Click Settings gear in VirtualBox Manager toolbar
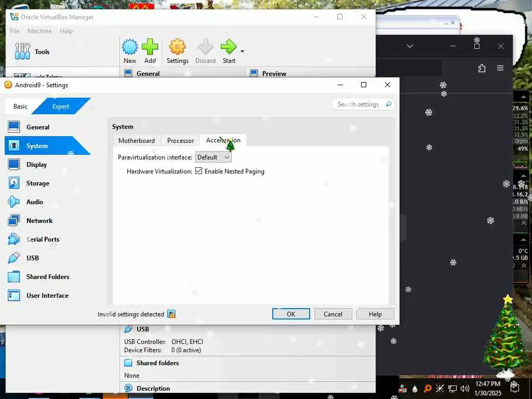 pos(178,51)
